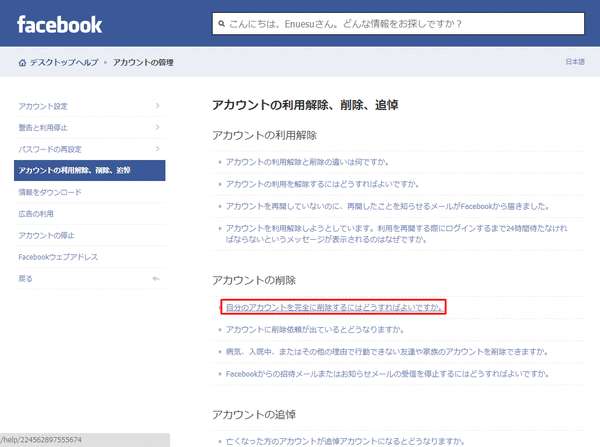The image size is (600, 447).
Task: Open アカウントを再開していないのに question
Action: click(x=388, y=206)
